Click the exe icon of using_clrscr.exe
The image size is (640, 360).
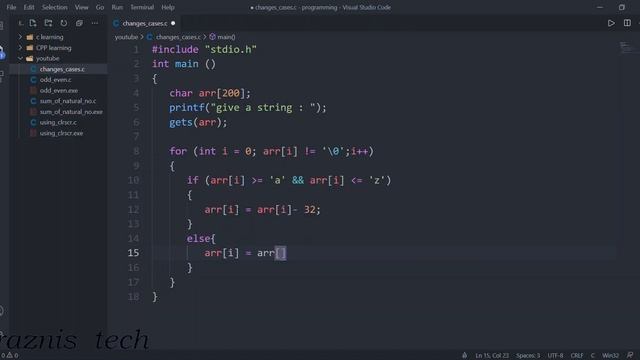tap(33, 133)
